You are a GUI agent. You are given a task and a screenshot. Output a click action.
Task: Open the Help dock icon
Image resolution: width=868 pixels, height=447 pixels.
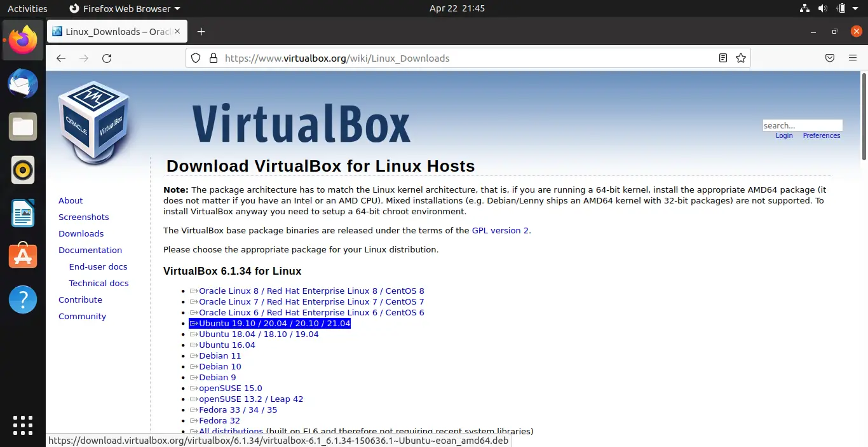23,299
